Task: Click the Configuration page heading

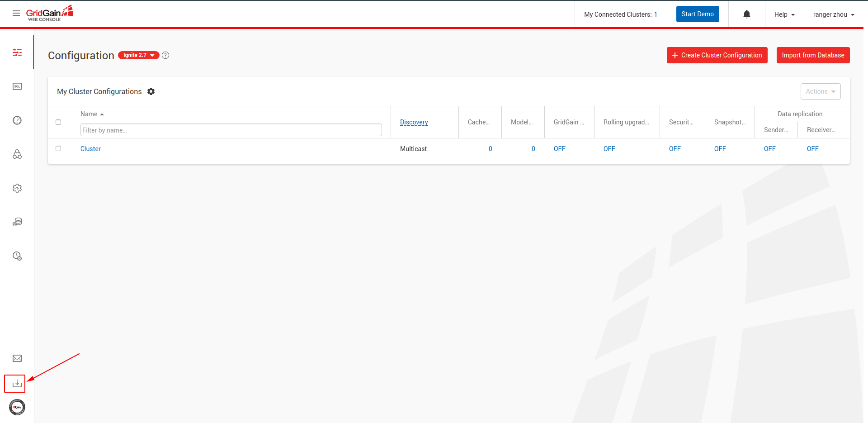Action: [81, 56]
